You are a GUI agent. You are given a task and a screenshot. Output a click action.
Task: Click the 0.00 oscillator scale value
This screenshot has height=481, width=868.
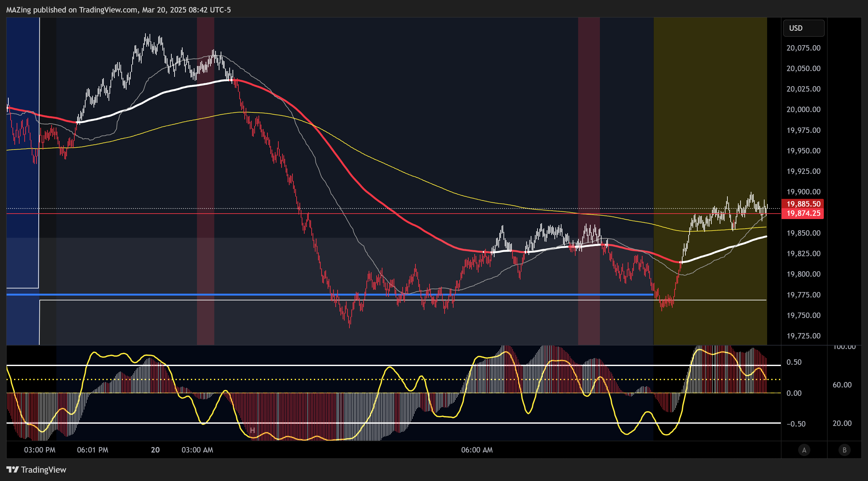tap(794, 394)
